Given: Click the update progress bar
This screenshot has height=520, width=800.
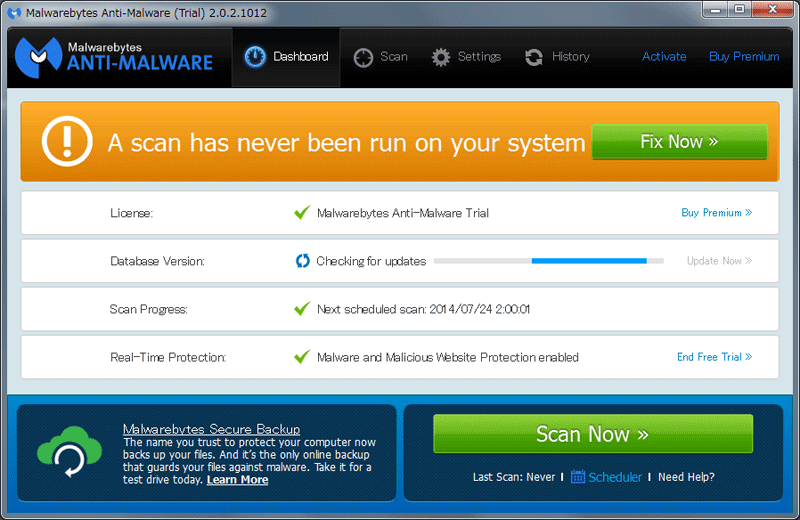Looking at the screenshot, I should click(x=548, y=261).
